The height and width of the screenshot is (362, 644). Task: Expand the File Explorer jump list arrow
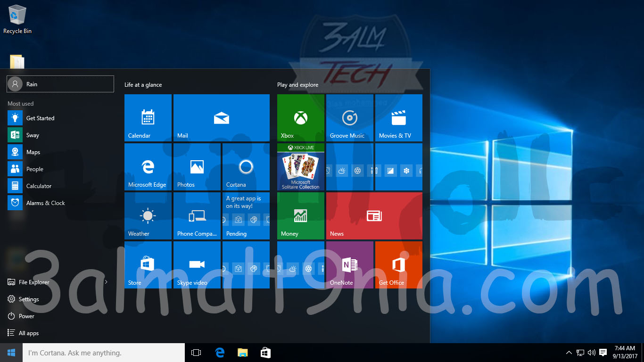point(106,282)
